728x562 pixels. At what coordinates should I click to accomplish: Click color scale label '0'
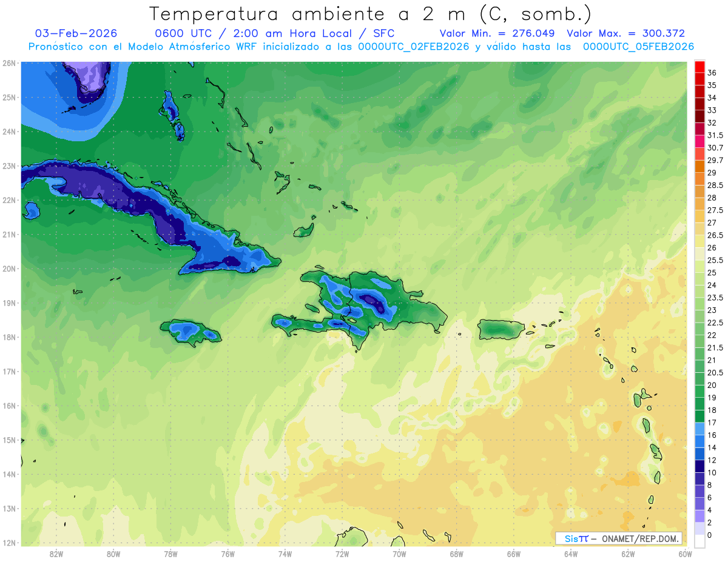(x=710, y=535)
